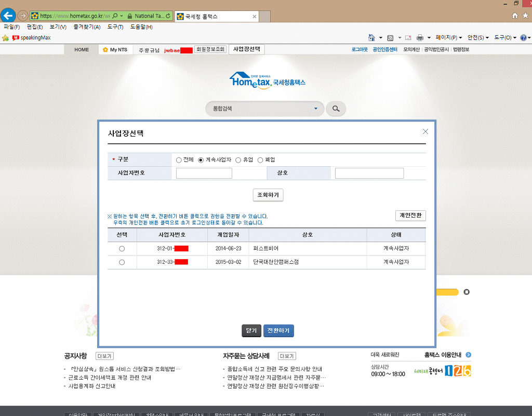532x416 pixels.
Task: Select the 폐업 radio button
Action: 260,160
